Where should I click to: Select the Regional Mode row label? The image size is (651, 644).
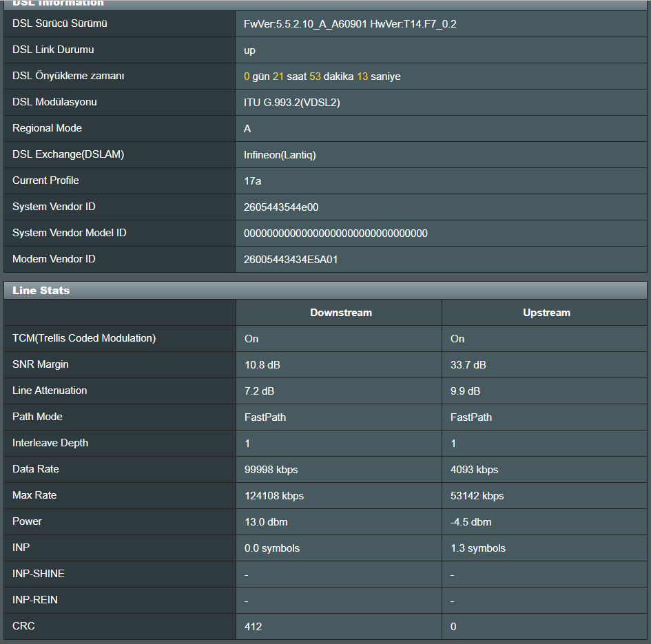(x=47, y=128)
